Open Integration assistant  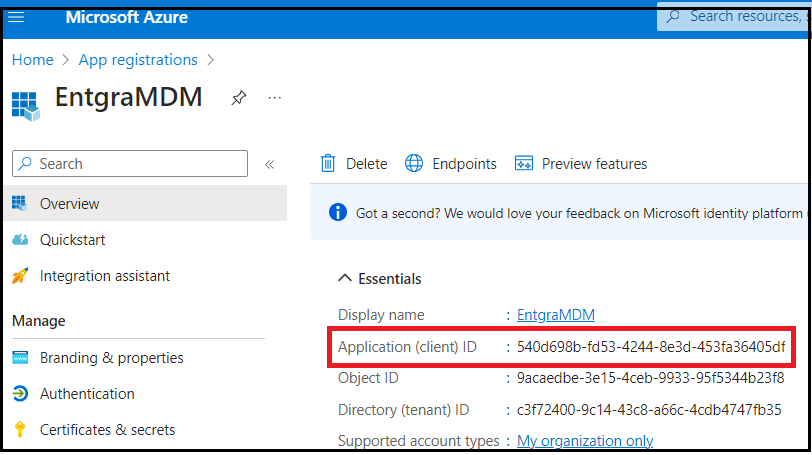click(105, 276)
